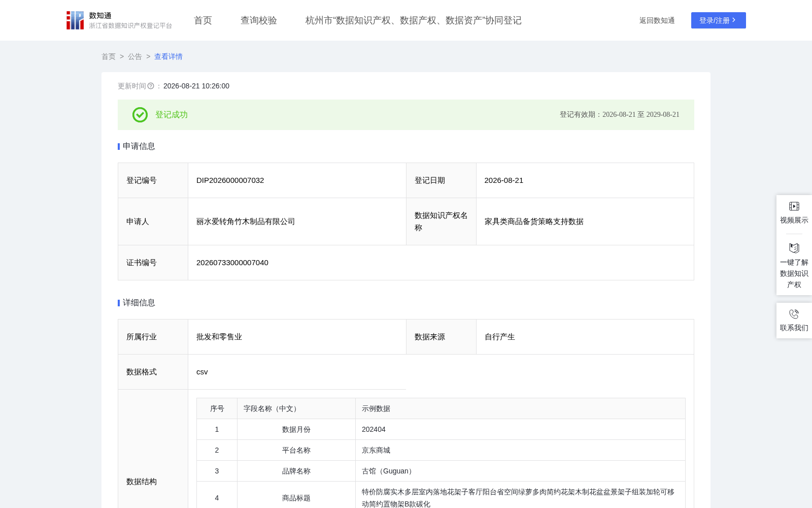Viewport: 812px width, 508px height.
Task: Click the 登记日期 label cell
Action: [x=441, y=180]
